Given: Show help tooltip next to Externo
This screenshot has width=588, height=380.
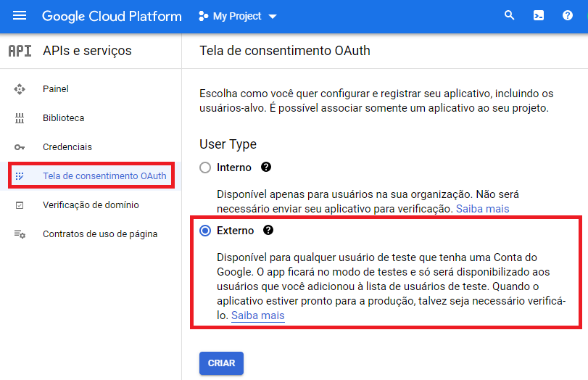Looking at the screenshot, I should point(268,230).
